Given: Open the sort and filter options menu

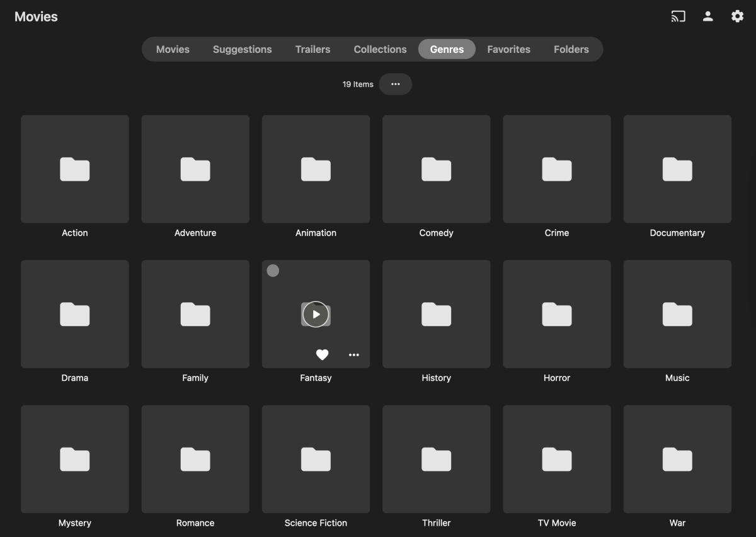Looking at the screenshot, I should coord(396,84).
